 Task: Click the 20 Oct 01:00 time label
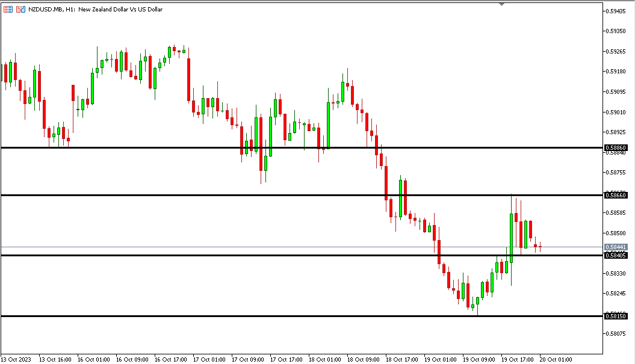556,360
